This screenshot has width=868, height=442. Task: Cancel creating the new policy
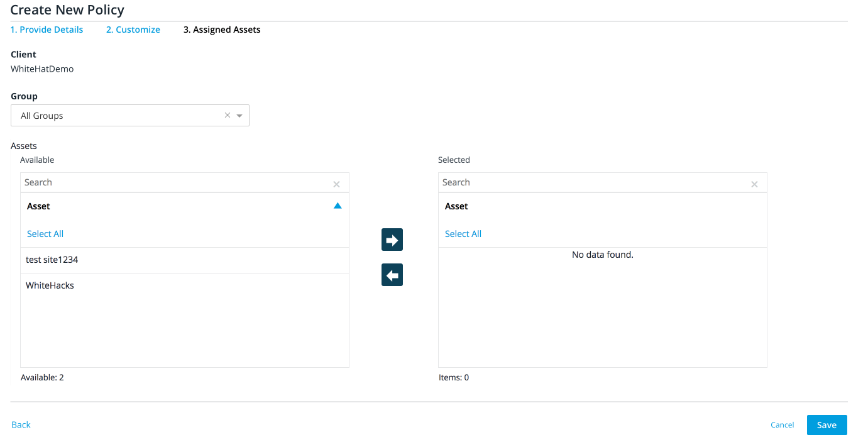782,424
